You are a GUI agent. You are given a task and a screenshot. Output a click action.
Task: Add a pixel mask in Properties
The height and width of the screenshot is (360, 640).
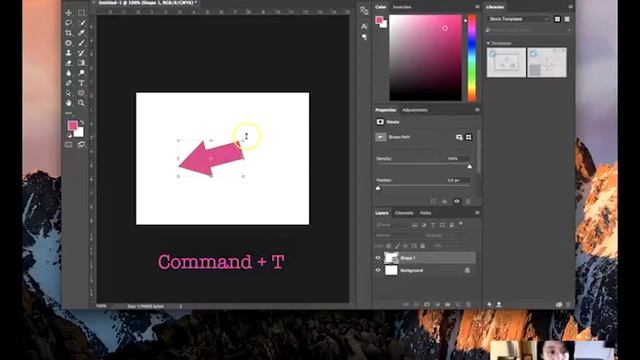(459, 137)
